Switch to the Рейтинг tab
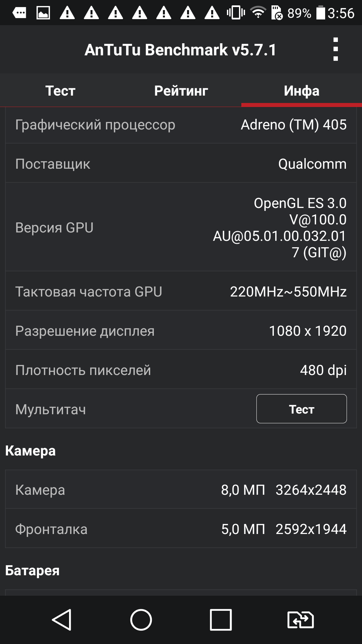This screenshot has width=362, height=644. (x=181, y=91)
